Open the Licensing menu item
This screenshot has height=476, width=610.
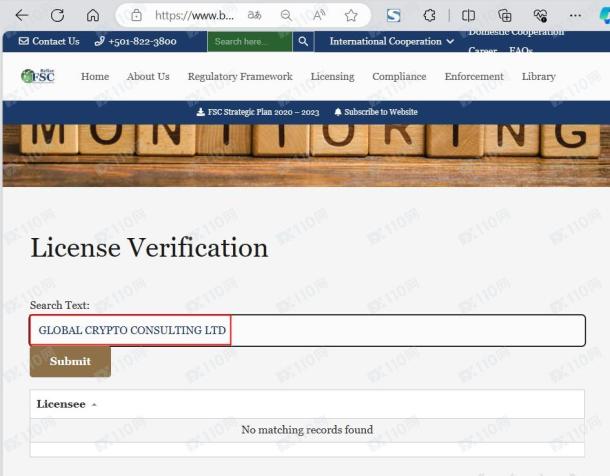333,77
